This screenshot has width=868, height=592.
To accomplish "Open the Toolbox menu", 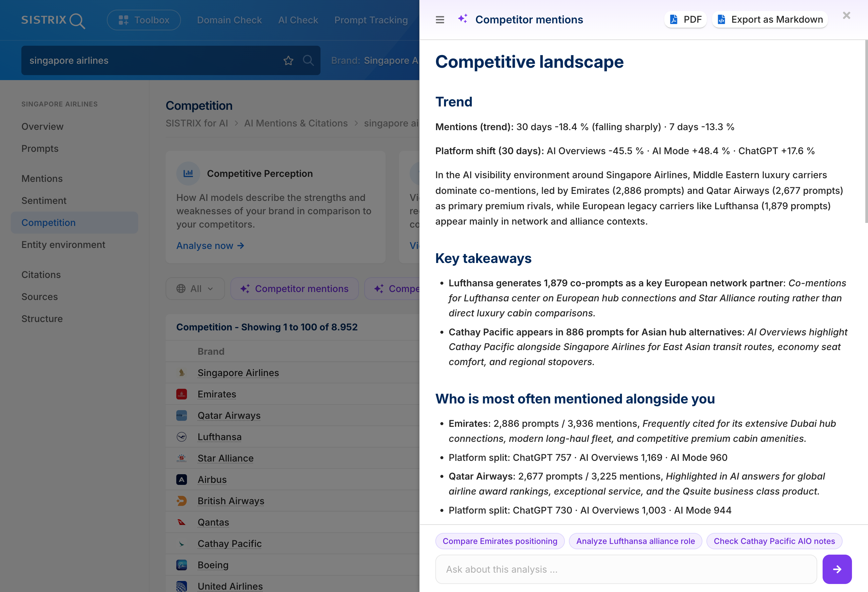I will pyautogui.click(x=144, y=20).
